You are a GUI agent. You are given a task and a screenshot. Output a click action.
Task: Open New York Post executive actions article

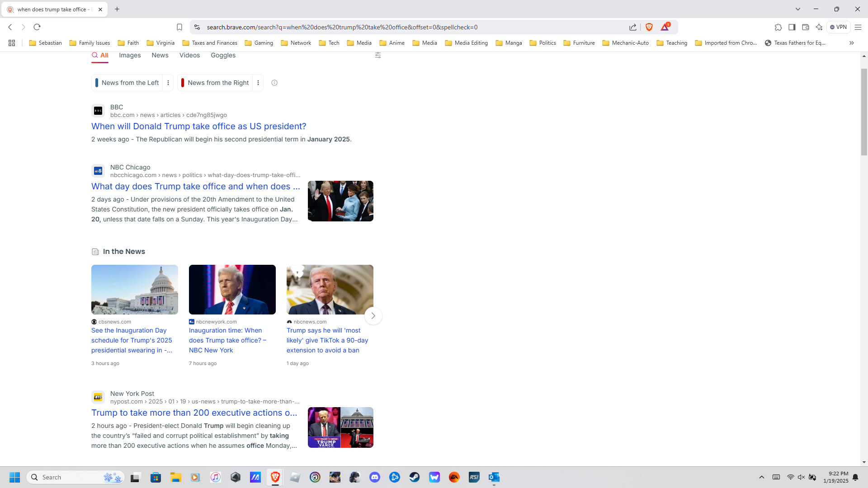(194, 413)
